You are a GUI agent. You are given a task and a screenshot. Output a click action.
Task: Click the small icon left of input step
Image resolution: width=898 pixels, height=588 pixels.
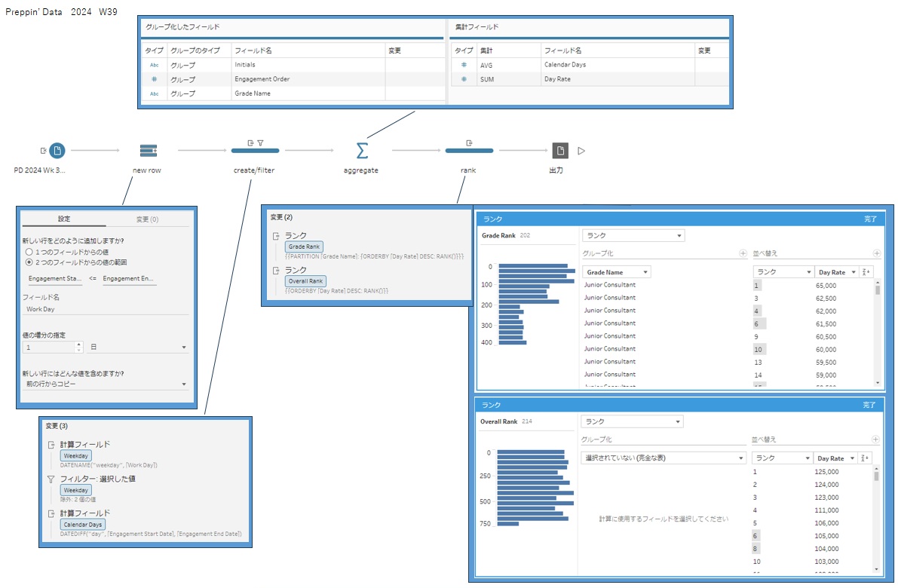pos(43,151)
